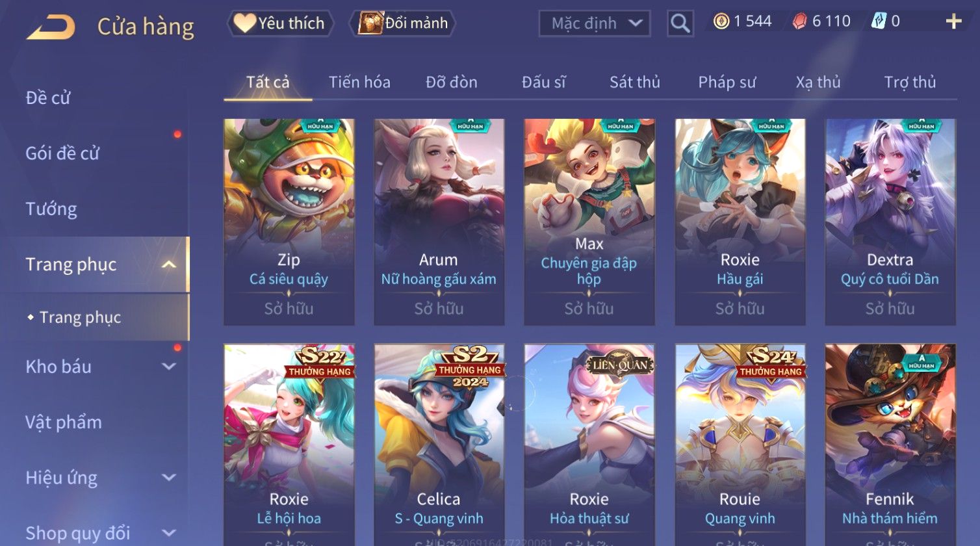Open the Mặc định sort dropdown
Image resolution: width=980 pixels, height=546 pixels.
click(595, 23)
